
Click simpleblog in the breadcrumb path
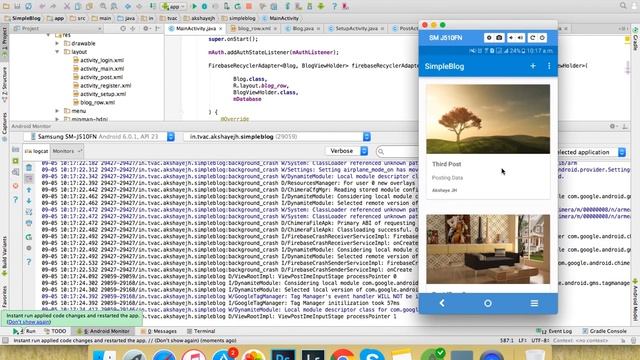pos(238,18)
